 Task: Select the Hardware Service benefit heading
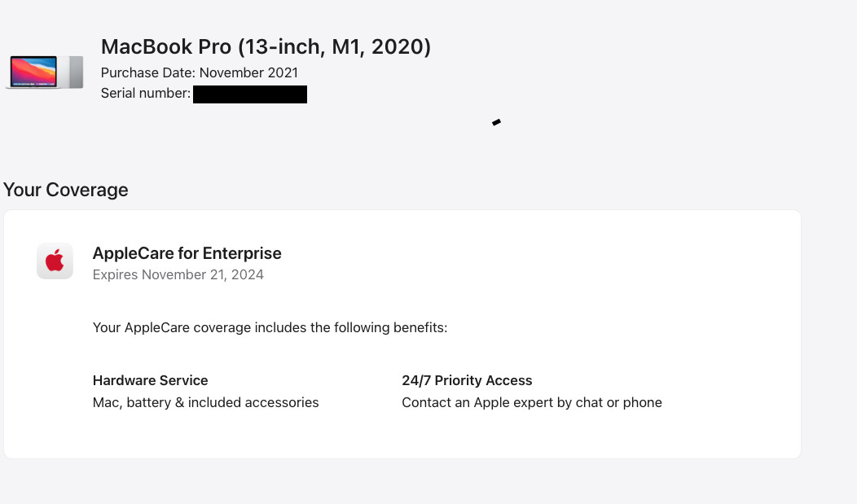coord(151,380)
